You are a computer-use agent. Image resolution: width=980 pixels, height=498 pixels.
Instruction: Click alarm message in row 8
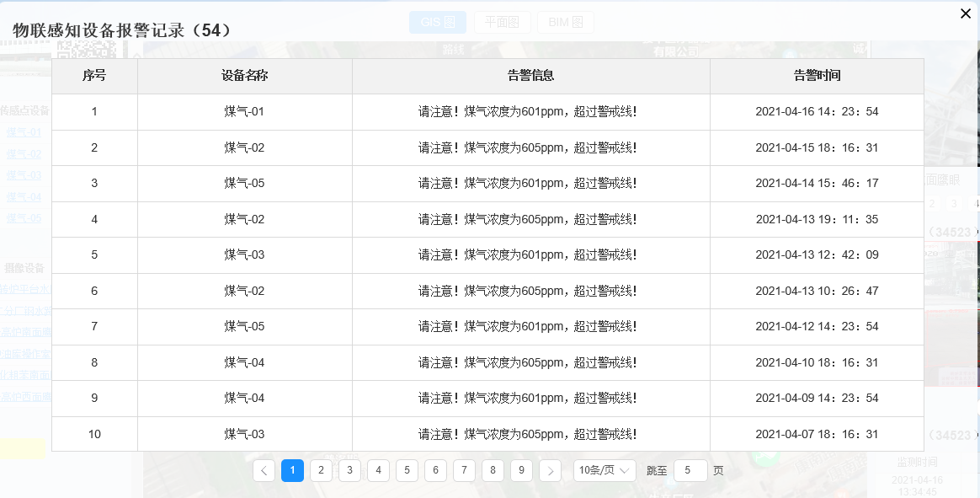(x=528, y=363)
